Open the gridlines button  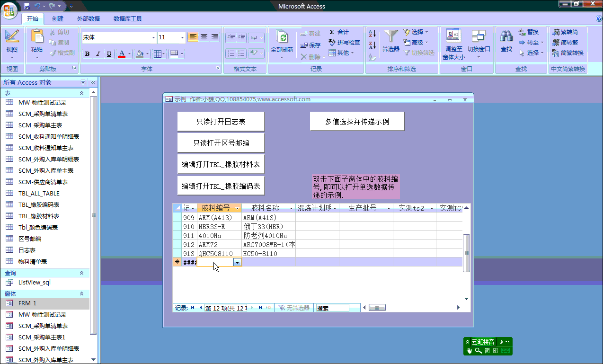159,54
